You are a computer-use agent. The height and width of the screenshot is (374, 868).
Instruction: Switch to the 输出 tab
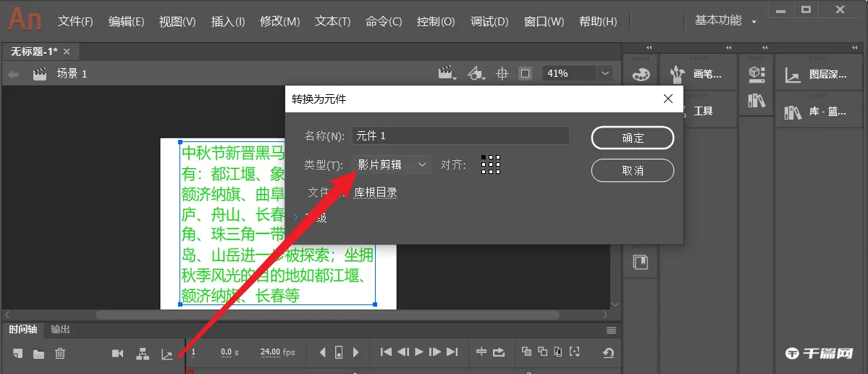[60, 329]
